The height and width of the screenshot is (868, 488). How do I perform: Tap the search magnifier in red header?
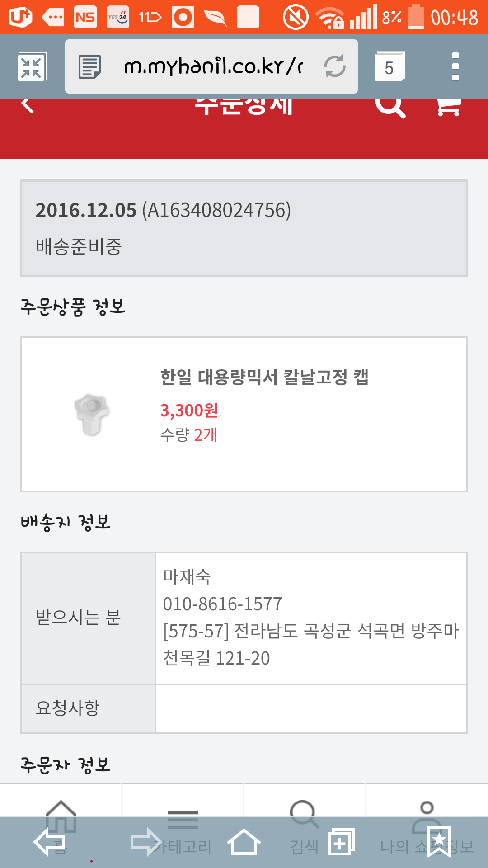tap(390, 107)
